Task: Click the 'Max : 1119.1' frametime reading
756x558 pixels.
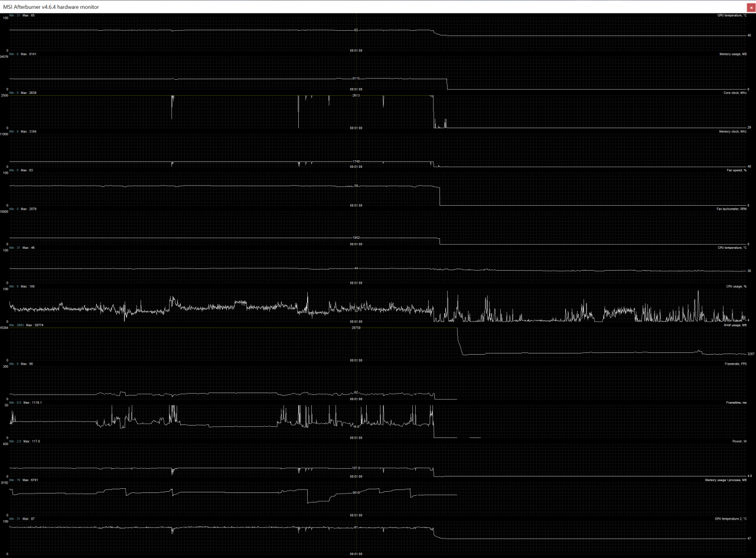Action: pyautogui.click(x=32, y=403)
